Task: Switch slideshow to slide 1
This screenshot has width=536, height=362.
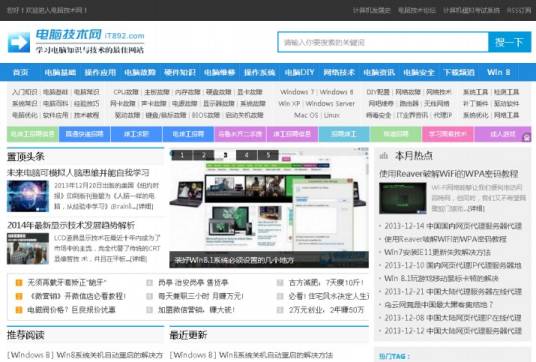Action: pyautogui.click(x=182, y=155)
